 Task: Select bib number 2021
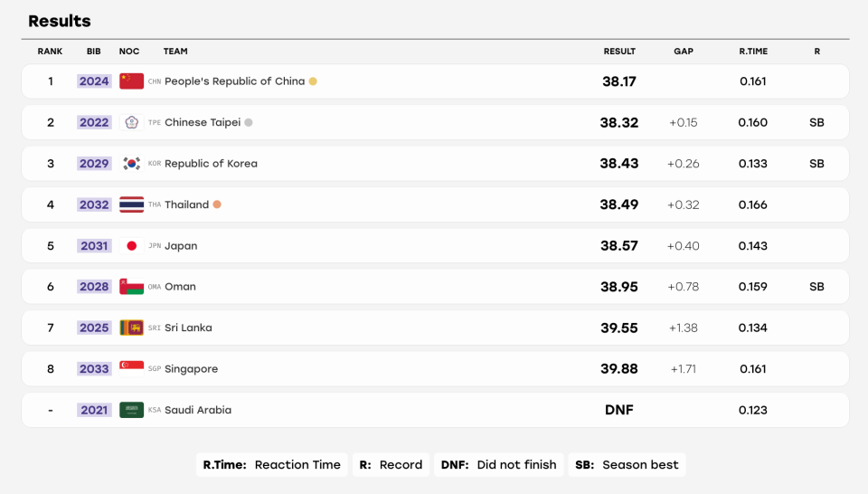tap(94, 410)
